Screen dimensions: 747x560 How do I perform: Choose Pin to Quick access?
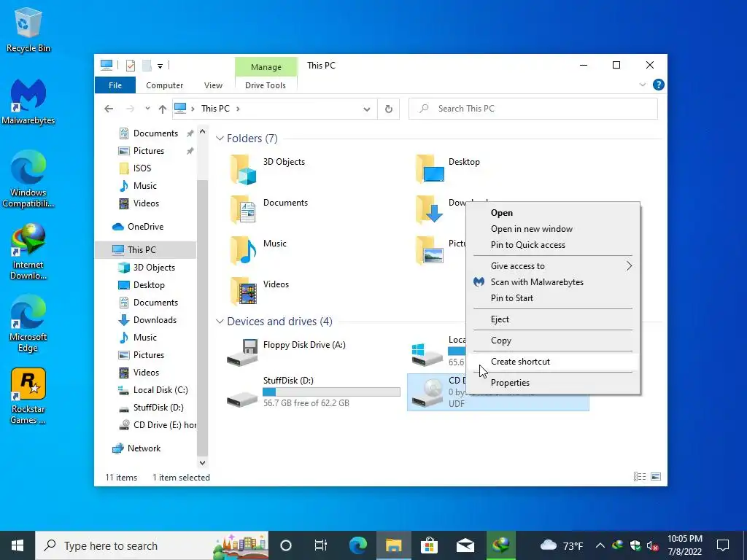(x=553, y=245)
